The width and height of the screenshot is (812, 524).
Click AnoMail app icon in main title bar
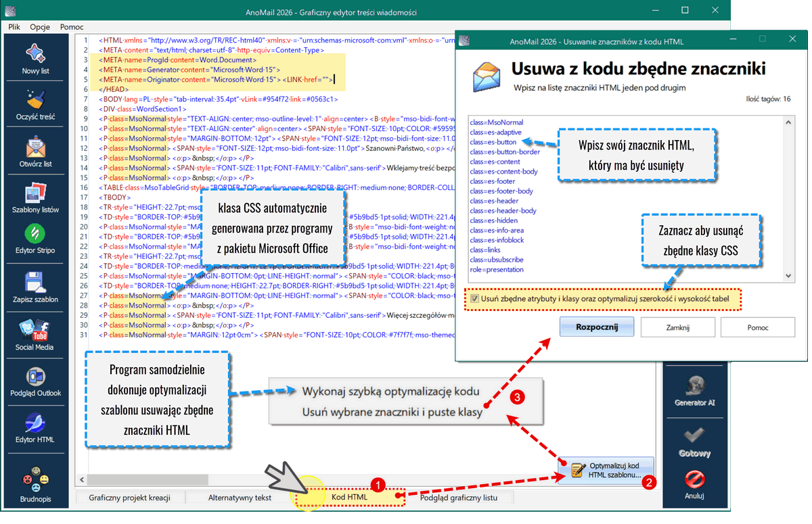(x=12, y=11)
